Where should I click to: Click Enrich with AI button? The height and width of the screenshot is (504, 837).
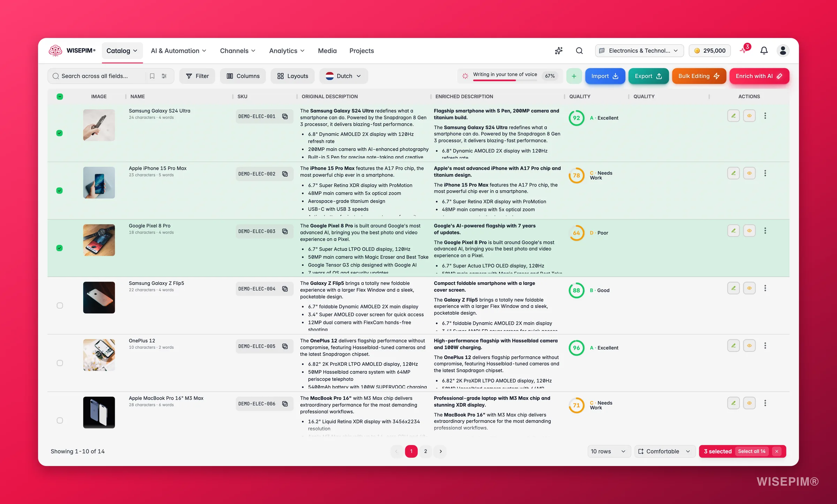759,76
